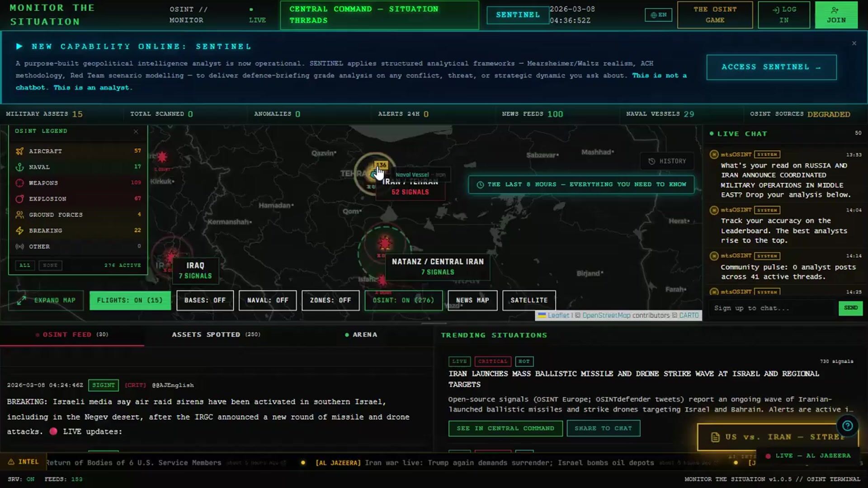Enable the Bases OFF toggle

pyautogui.click(x=205, y=300)
